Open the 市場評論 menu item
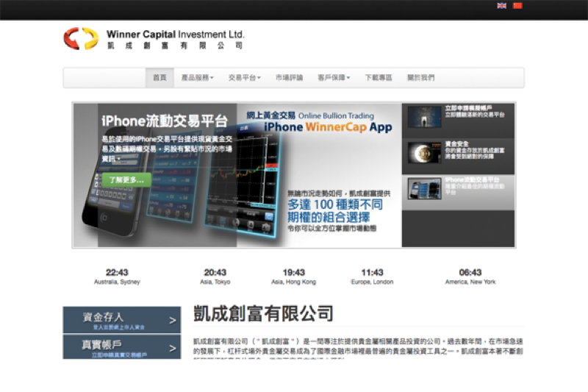This screenshot has width=588, height=392. (x=289, y=78)
